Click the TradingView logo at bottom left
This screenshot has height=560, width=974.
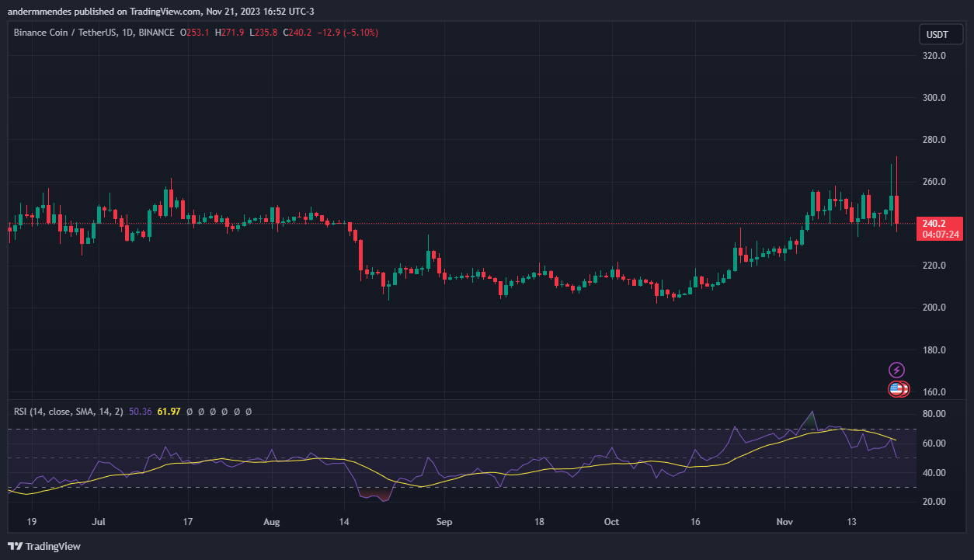point(44,546)
